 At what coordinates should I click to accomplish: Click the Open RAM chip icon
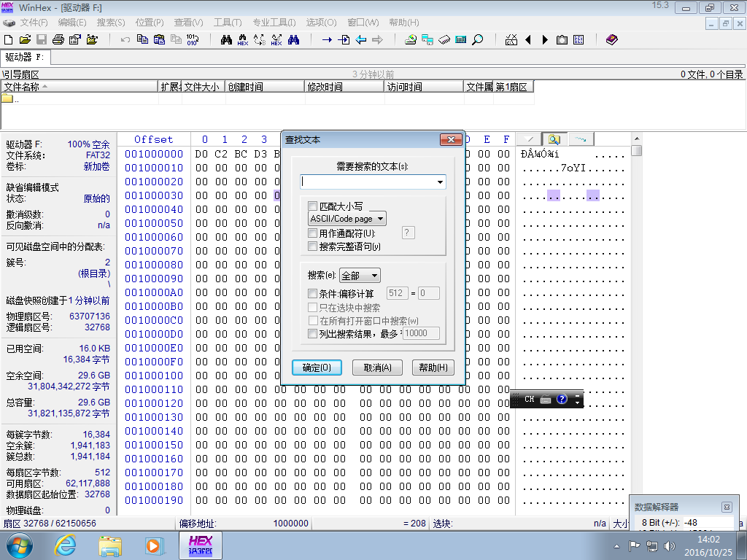coord(444,39)
